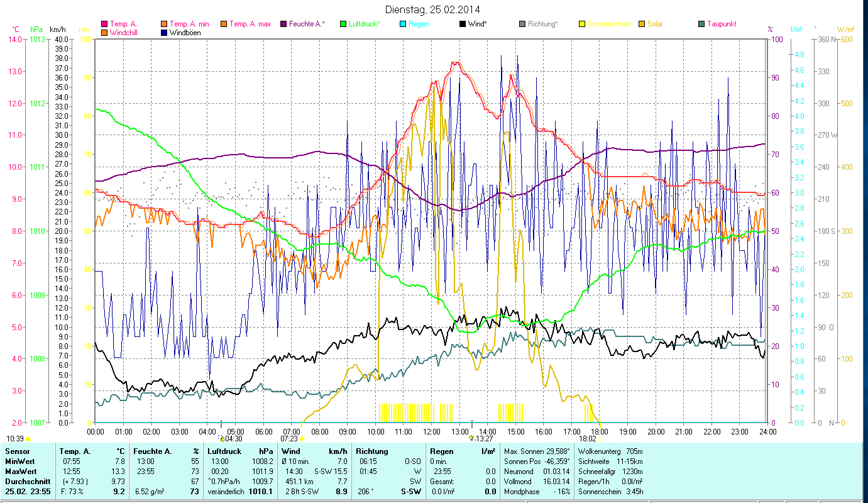Viewport: 868px width, 503px height.
Task: Click the blue Windböen legend color box
Action: (x=164, y=33)
